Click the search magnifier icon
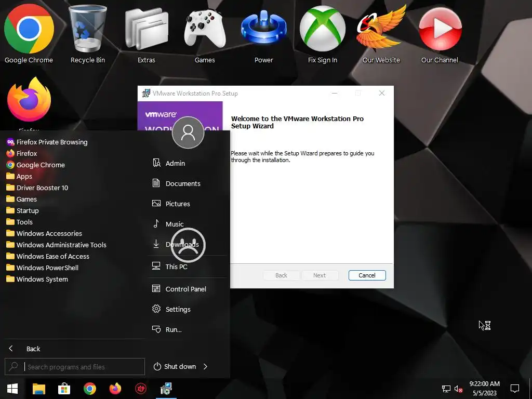The width and height of the screenshot is (532, 399). (x=14, y=366)
